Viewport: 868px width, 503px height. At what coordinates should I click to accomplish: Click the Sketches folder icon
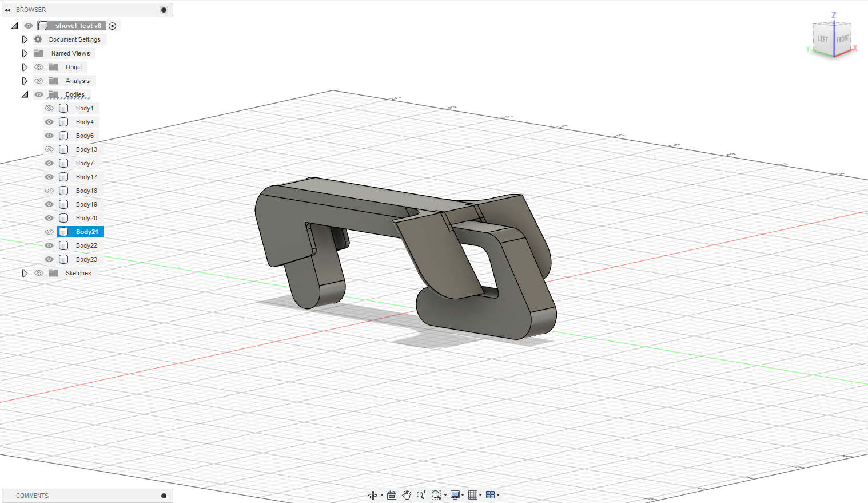[x=53, y=273]
